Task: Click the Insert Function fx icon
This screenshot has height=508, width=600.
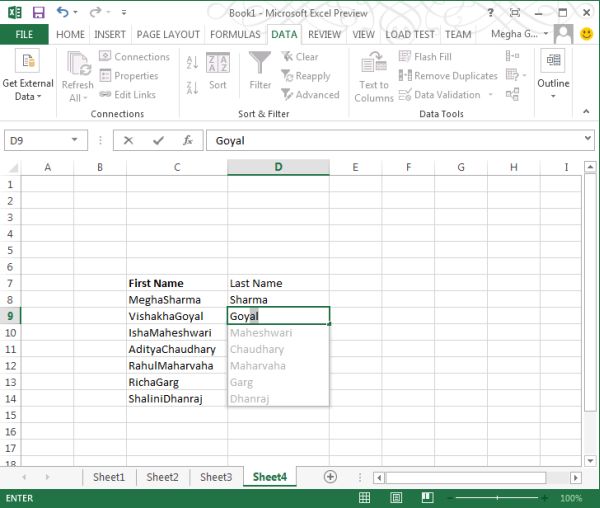Action: click(x=188, y=140)
